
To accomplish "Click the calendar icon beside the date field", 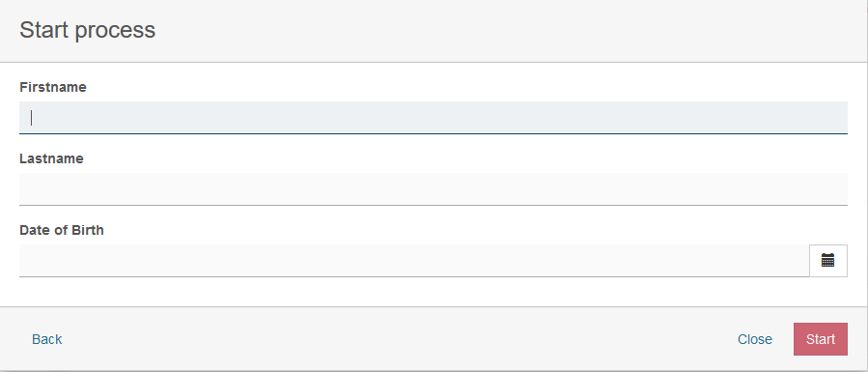I will click(x=828, y=260).
